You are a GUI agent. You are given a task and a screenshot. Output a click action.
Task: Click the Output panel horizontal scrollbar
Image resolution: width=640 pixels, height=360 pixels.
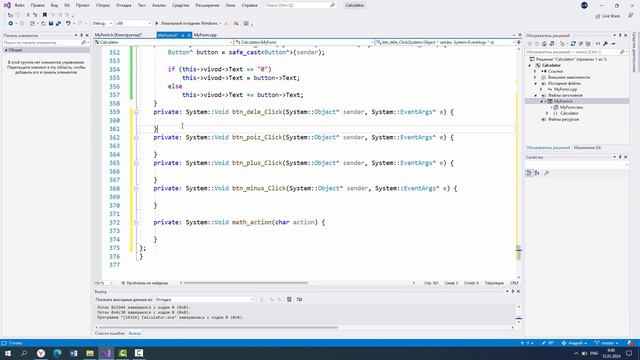218,327
